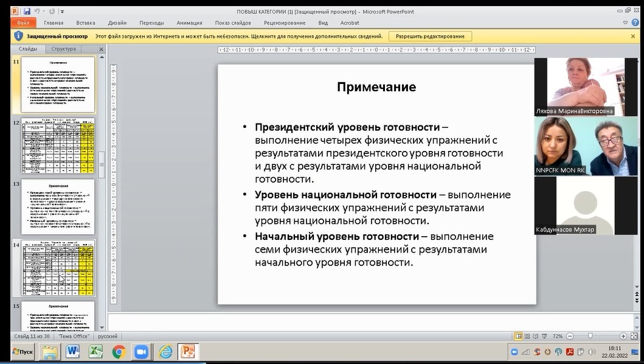Open Zoom from the taskbar
The width and height of the screenshot is (644, 364).
coord(141,352)
